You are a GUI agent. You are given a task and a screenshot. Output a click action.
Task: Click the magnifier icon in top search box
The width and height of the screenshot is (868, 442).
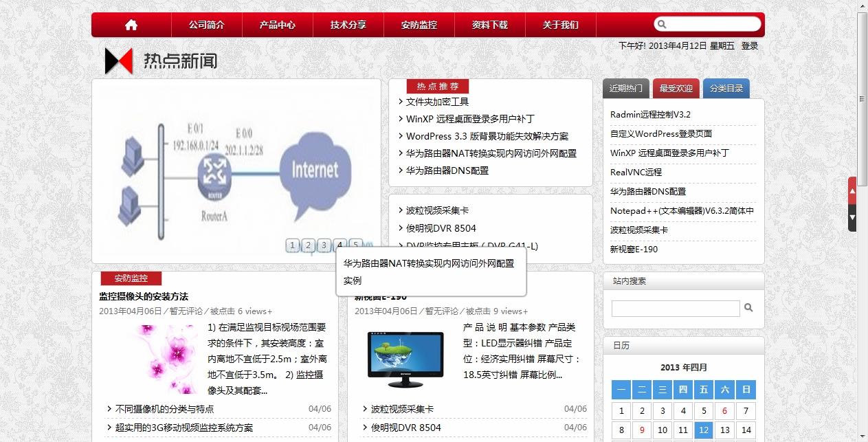point(663,25)
